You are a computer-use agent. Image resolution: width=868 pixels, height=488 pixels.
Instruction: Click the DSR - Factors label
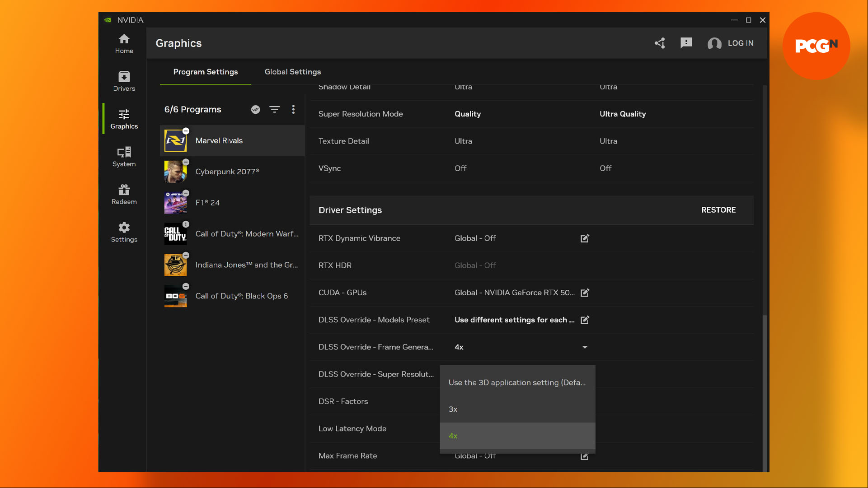[x=343, y=401]
